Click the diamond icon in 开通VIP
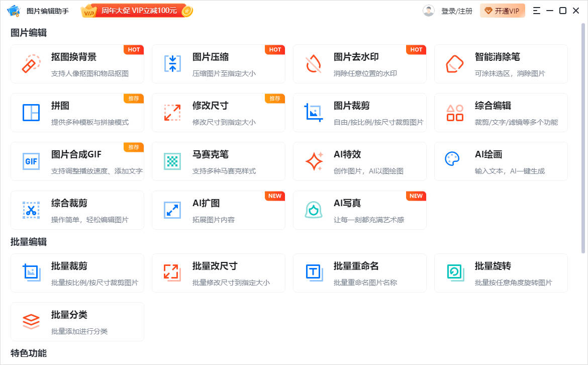 click(x=488, y=11)
